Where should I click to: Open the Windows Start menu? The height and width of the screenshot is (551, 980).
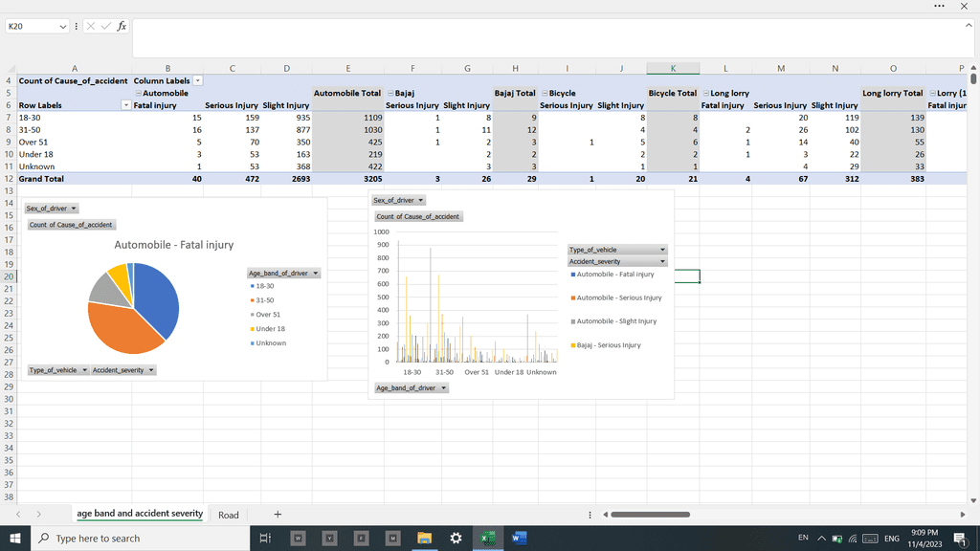(15, 538)
